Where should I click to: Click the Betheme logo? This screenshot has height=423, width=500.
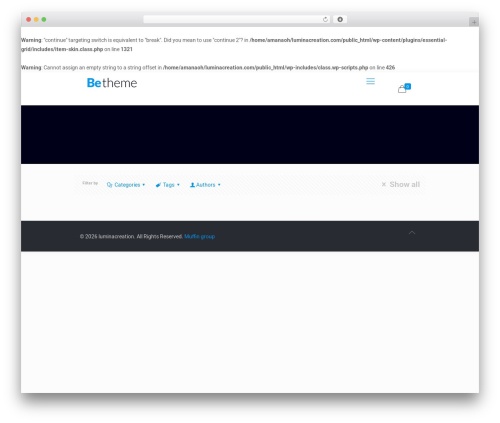(x=112, y=83)
